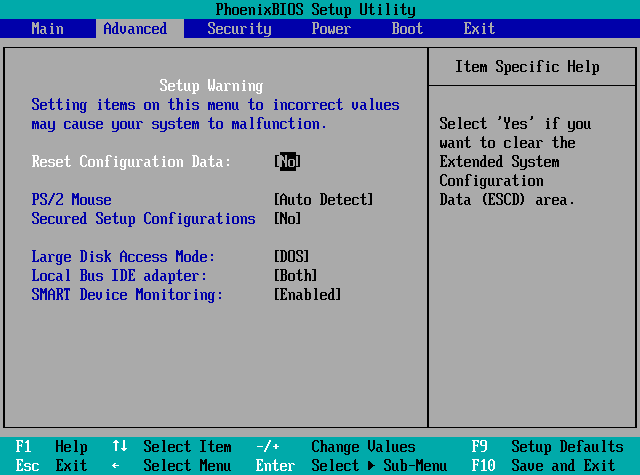640x475 pixels.
Task: Click 'may cause your system to malfunction.' text
Action: (179, 124)
